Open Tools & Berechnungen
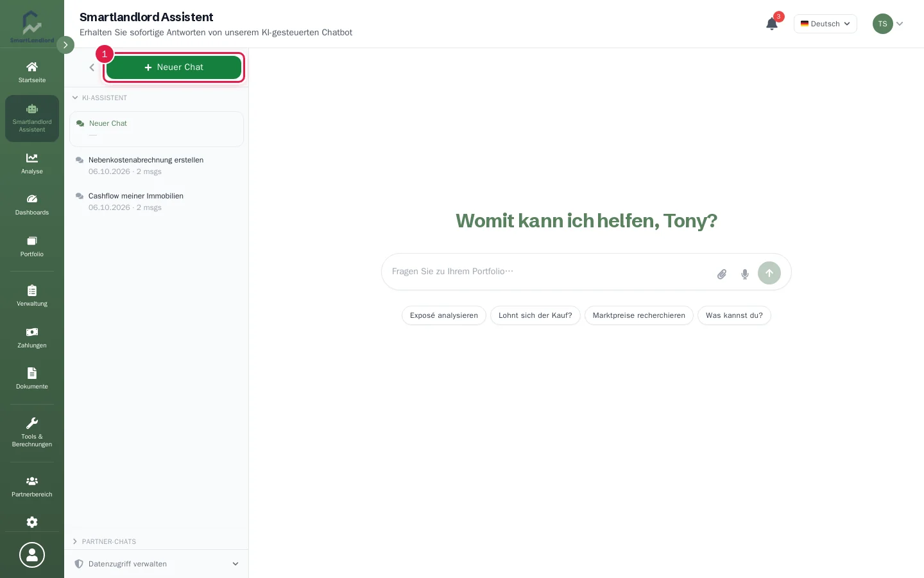Image resolution: width=924 pixels, height=578 pixels. click(32, 432)
